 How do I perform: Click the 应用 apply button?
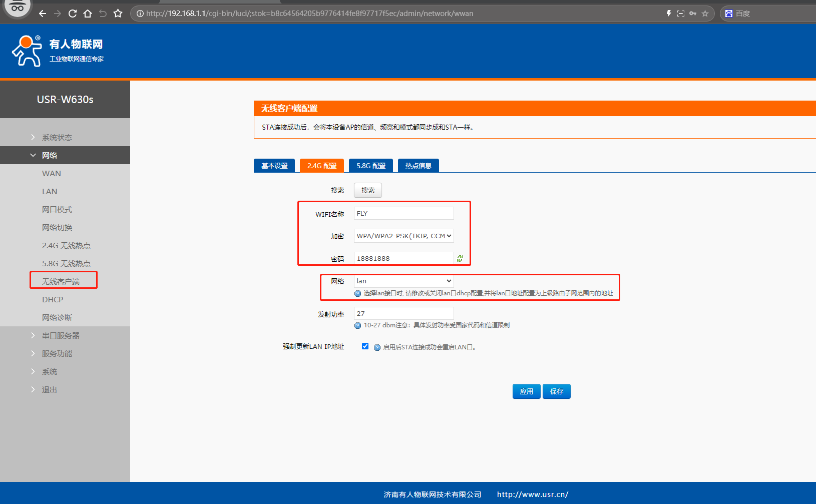click(x=526, y=391)
